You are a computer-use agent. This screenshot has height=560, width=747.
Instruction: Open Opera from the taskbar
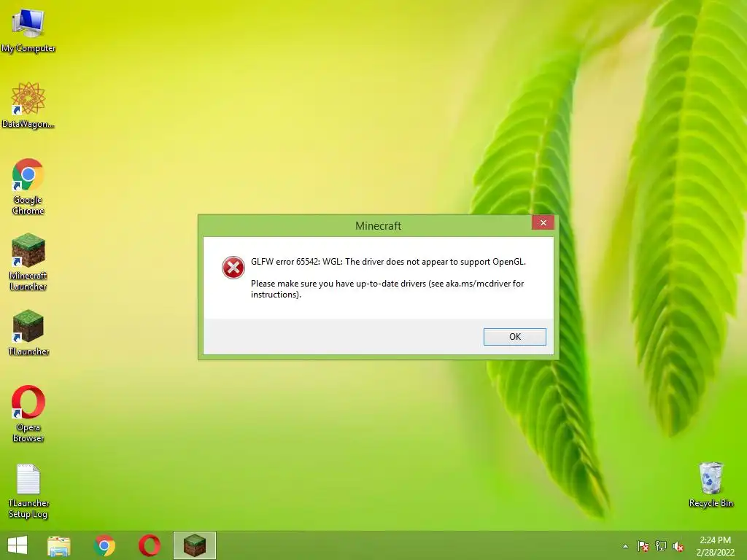tap(149, 545)
